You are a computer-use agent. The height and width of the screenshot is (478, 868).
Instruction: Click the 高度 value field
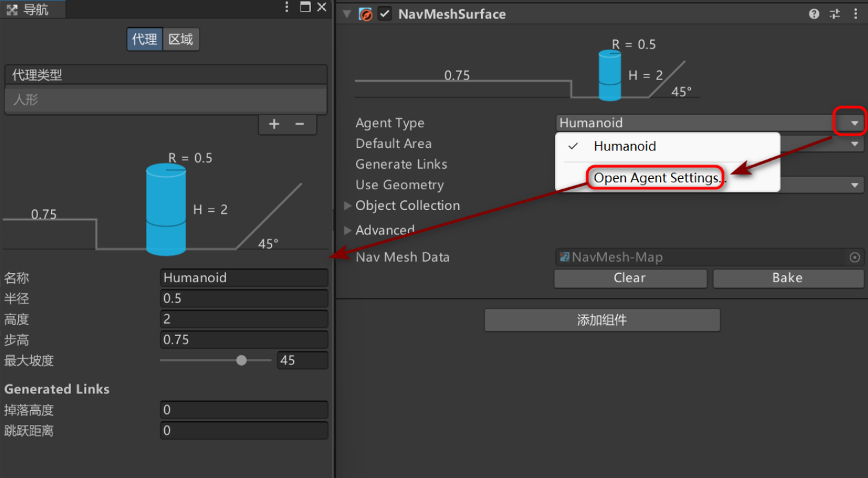(244, 319)
